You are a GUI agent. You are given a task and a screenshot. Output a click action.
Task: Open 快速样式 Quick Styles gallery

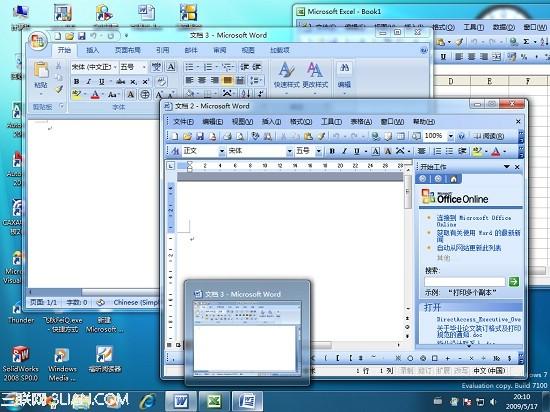coord(287,78)
